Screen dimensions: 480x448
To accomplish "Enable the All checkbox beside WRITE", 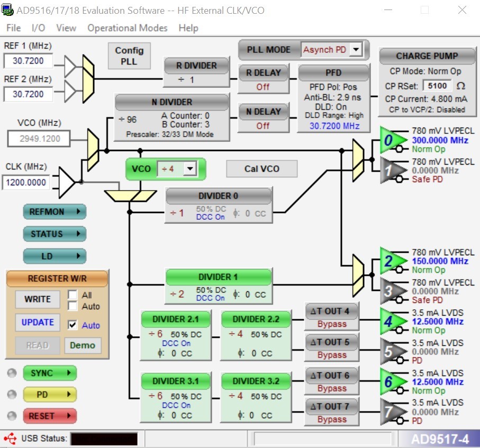I will pos(73,294).
